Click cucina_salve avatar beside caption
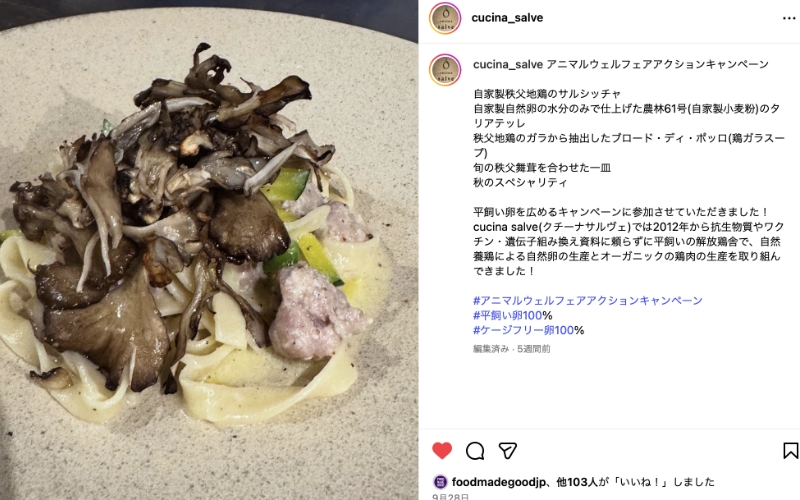The image size is (800, 500). 445,70
